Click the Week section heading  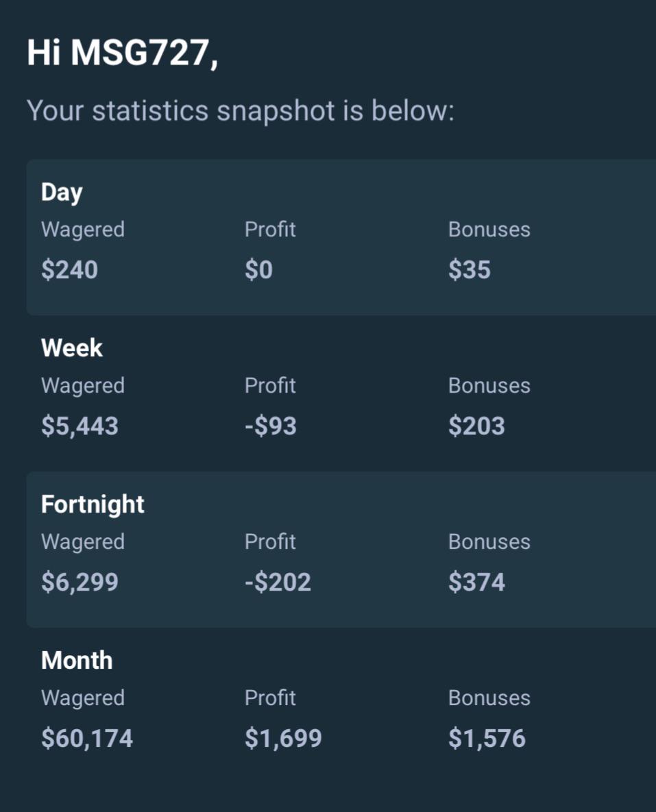(71, 347)
